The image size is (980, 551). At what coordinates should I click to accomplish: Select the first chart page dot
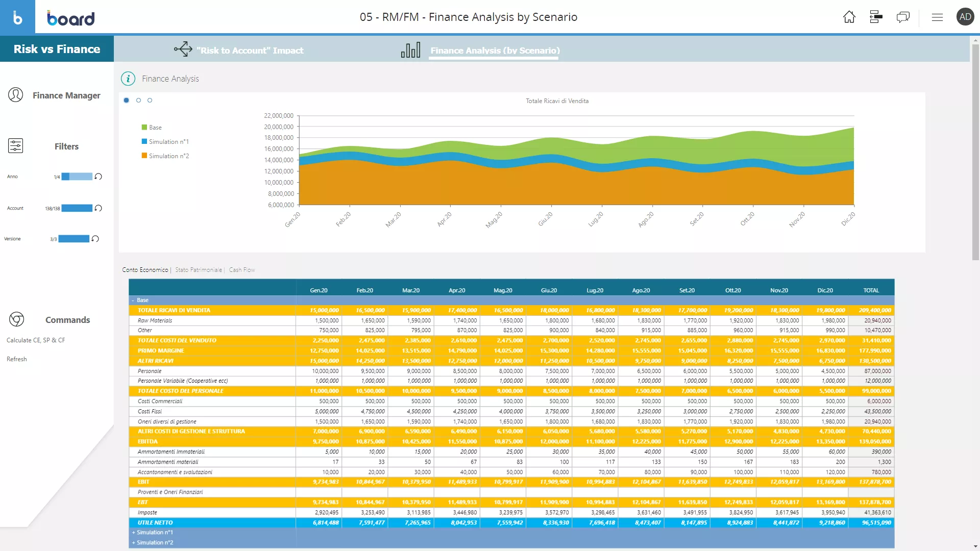[x=127, y=101]
